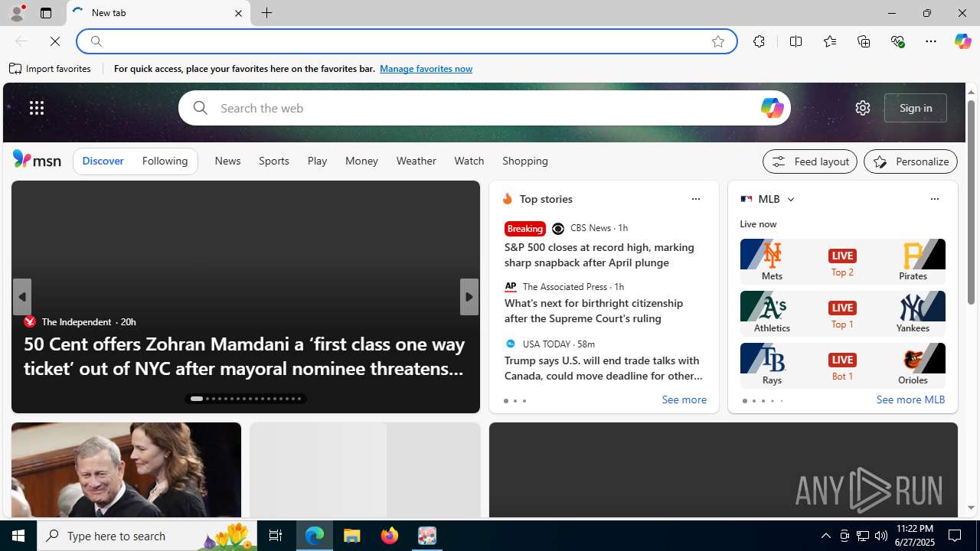The image size is (980, 551).
Task: Open the Copilot sidebar icon
Action: 962,41
